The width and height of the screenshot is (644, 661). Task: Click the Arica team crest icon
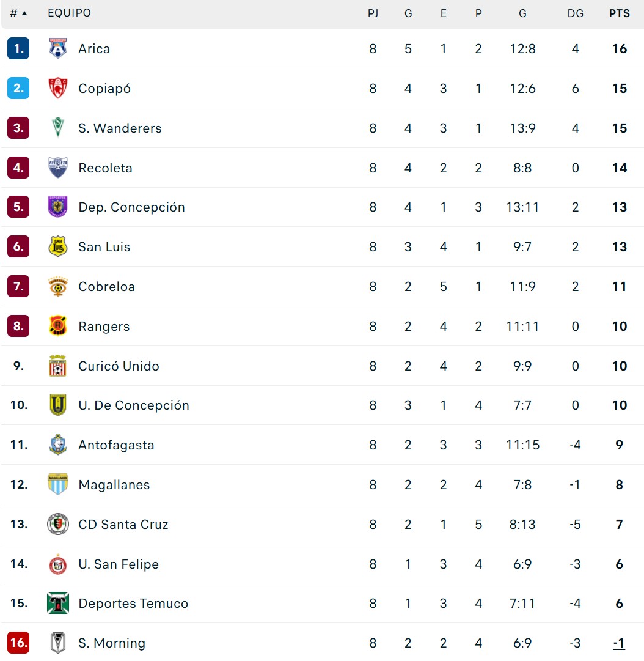click(x=57, y=48)
